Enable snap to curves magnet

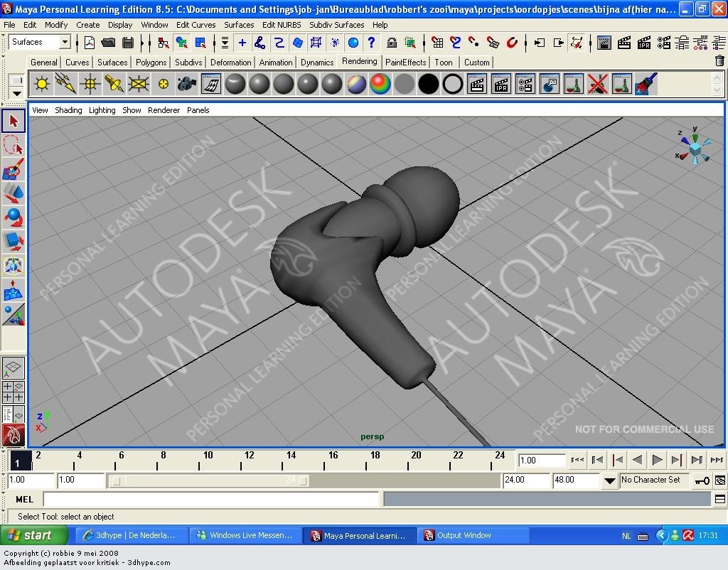click(456, 43)
